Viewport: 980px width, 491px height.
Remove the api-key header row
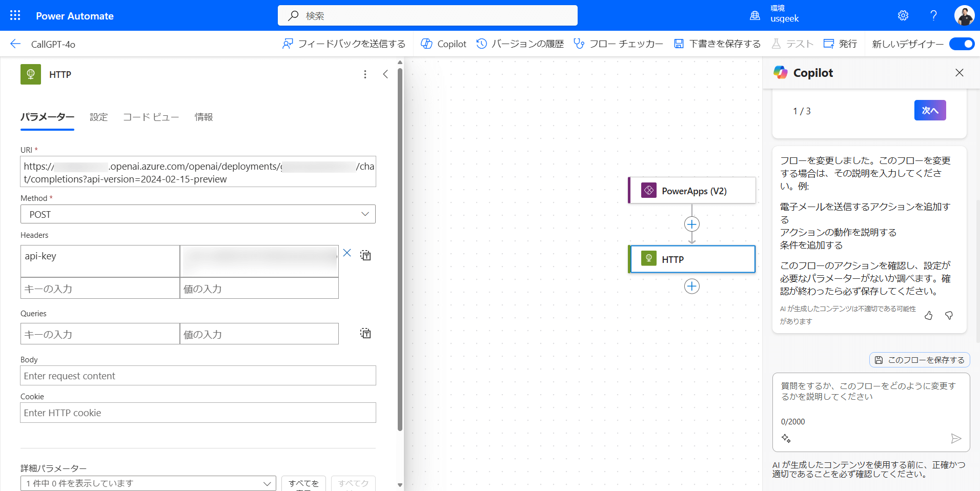tap(347, 253)
